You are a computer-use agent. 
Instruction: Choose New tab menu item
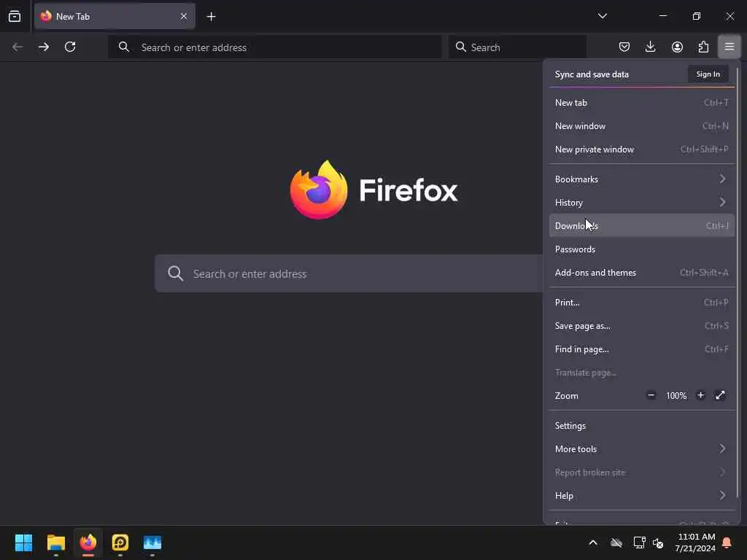pos(642,103)
